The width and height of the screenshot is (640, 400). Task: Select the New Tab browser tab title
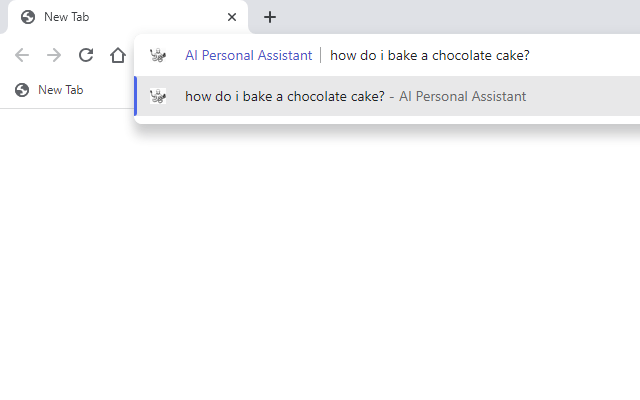click(67, 17)
